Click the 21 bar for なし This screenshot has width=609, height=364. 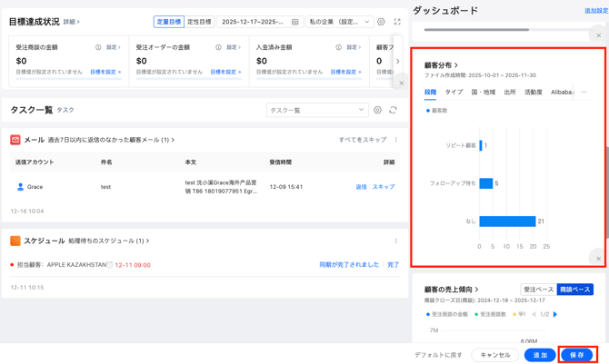(507, 221)
